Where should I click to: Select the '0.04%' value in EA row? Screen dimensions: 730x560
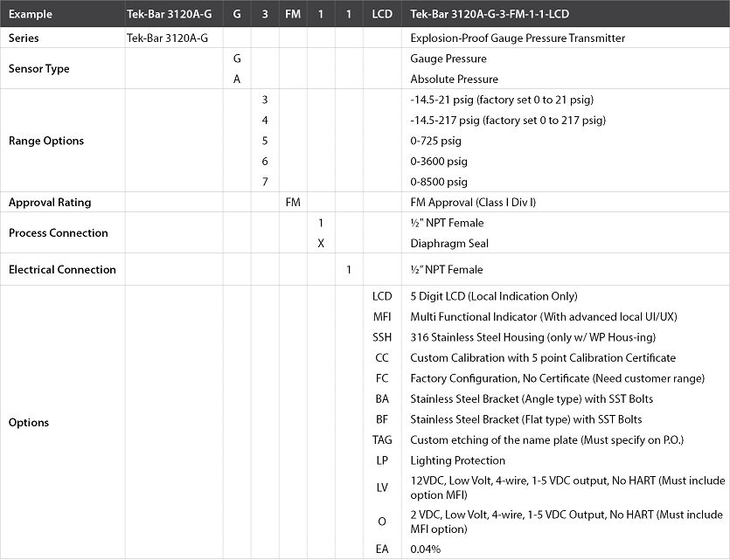[425, 550]
